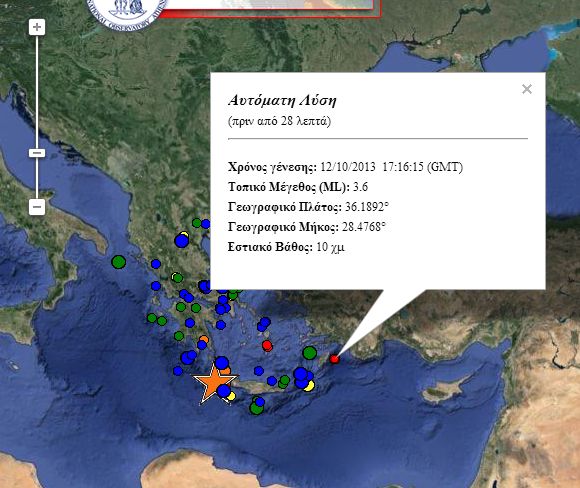Viewport: 580px width, 488px height.
Task: Click the yellow marker east of Crete
Action: click(x=310, y=386)
